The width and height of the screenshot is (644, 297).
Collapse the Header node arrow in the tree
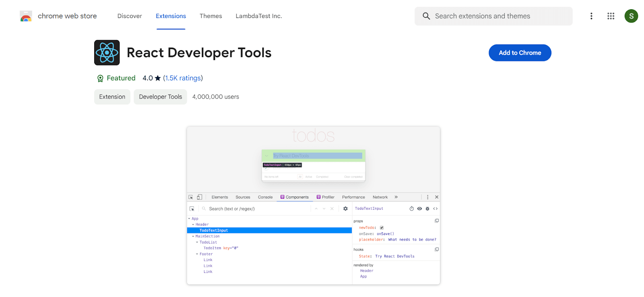[x=193, y=225]
